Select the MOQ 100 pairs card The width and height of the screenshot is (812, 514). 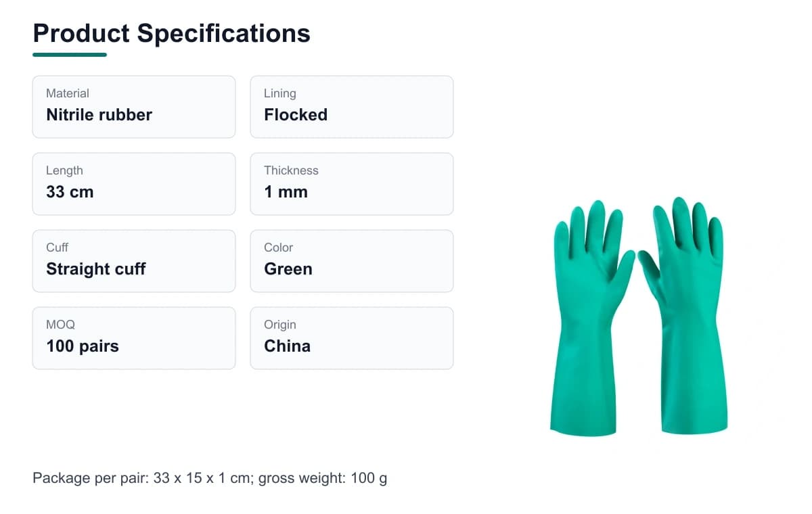[x=134, y=338]
